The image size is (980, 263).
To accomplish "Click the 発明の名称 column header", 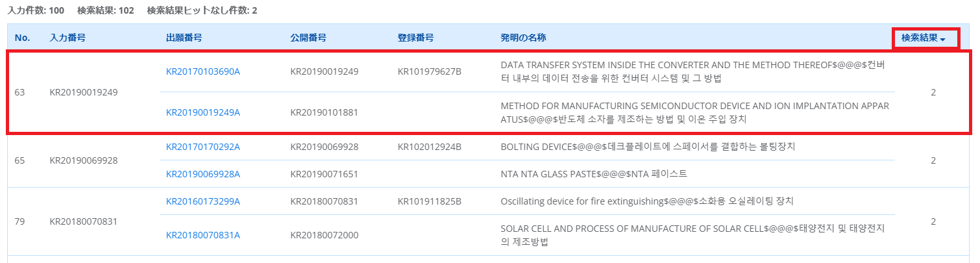I will [x=522, y=38].
